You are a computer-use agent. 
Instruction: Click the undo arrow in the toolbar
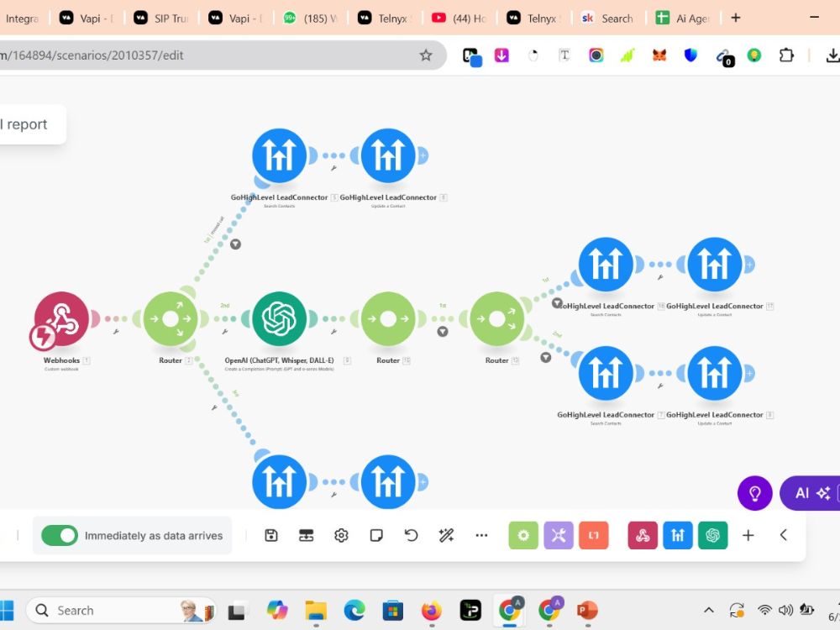[411, 535]
